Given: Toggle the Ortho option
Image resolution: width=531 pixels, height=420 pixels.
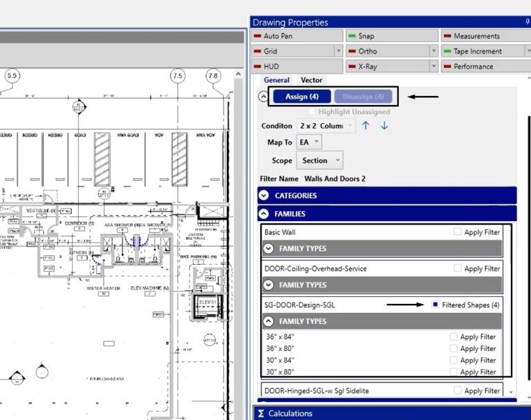Looking at the screenshot, I should 388,51.
